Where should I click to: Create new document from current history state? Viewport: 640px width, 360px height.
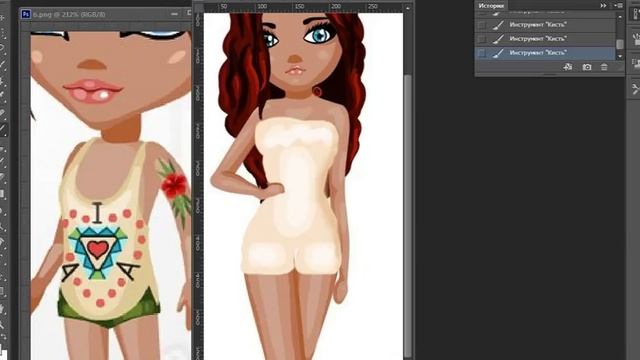[x=568, y=67]
